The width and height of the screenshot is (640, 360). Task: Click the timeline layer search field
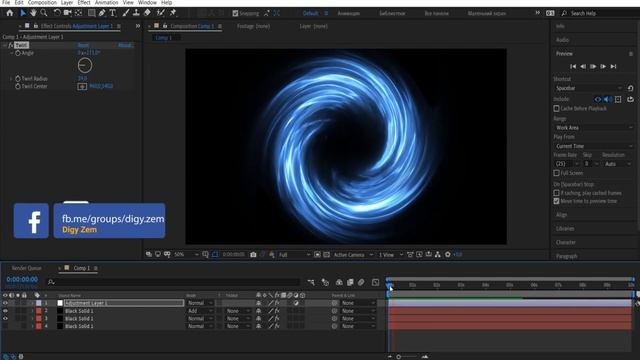point(175,282)
